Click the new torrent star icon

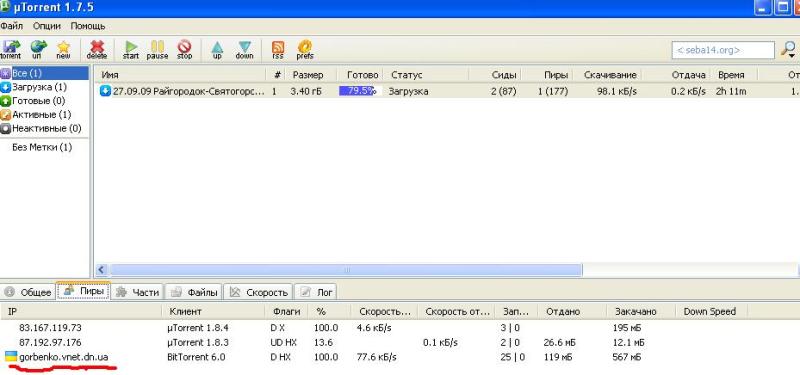(63, 50)
